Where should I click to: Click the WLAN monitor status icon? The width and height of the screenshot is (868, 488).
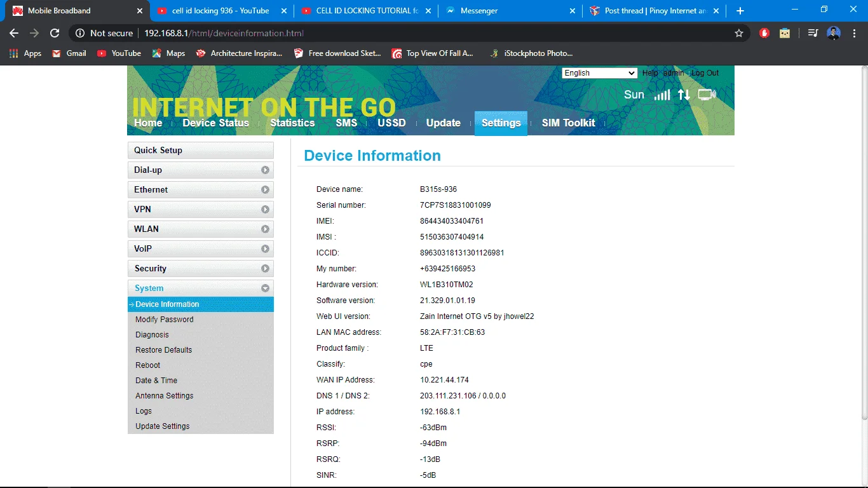[707, 95]
